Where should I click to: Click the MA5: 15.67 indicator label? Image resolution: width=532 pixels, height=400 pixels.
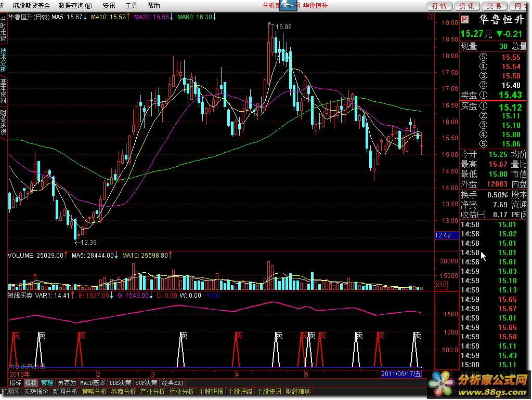pyautogui.click(x=69, y=17)
